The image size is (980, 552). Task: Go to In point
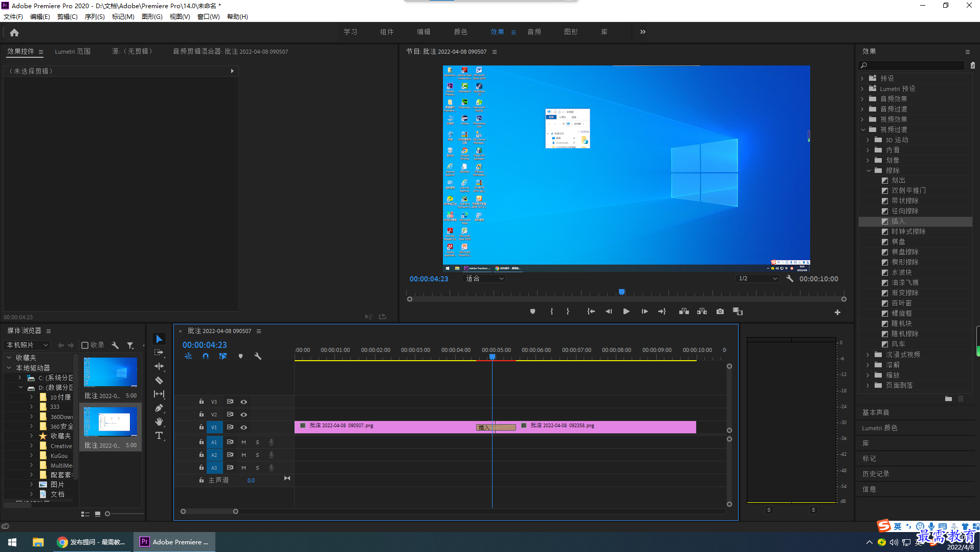[591, 312]
